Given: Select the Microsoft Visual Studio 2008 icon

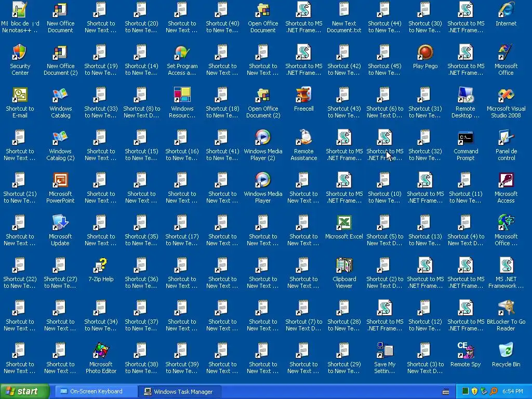Looking at the screenshot, I should (x=506, y=102).
